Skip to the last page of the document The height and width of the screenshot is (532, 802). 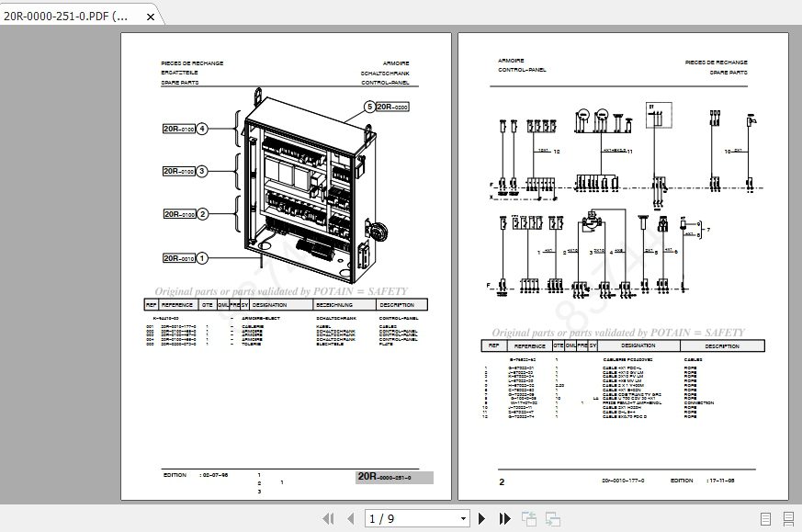click(x=503, y=519)
